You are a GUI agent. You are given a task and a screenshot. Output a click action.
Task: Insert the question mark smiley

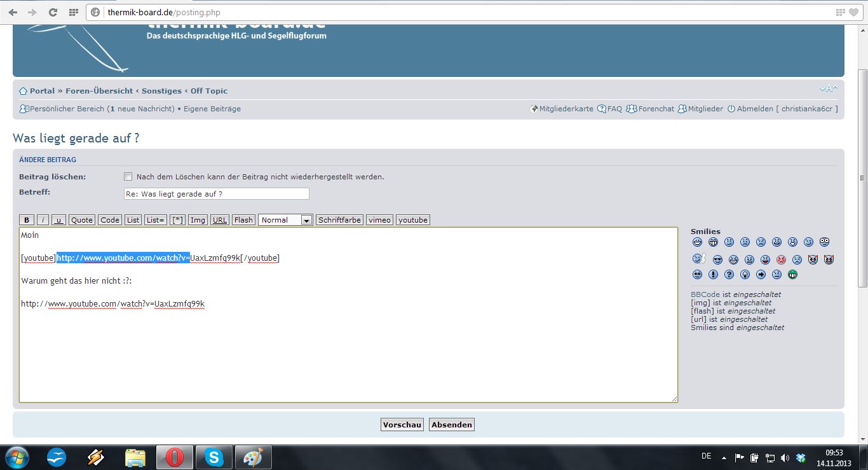(729, 275)
